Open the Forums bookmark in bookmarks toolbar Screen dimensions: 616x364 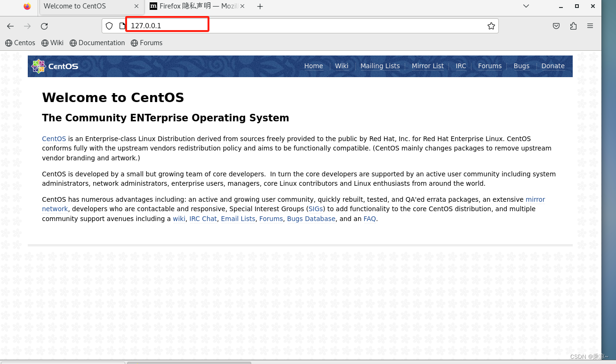click(x=146, y=43)
